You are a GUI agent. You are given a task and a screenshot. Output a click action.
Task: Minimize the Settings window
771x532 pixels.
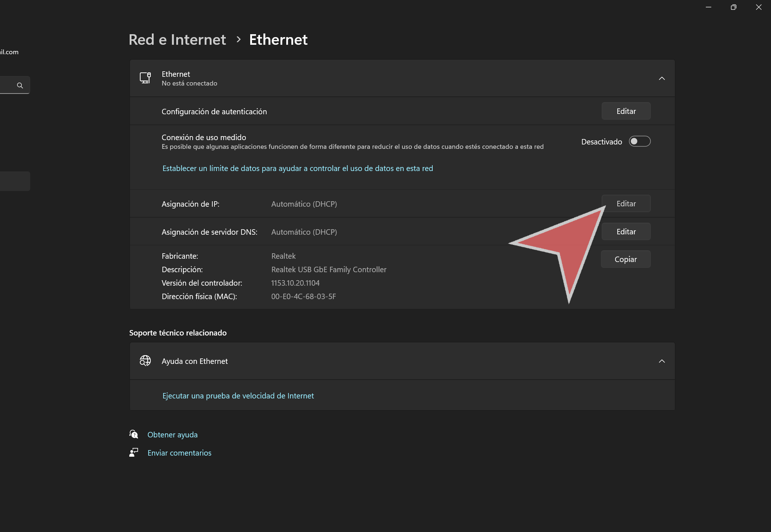pyautogui.click(x=708, y=7)
